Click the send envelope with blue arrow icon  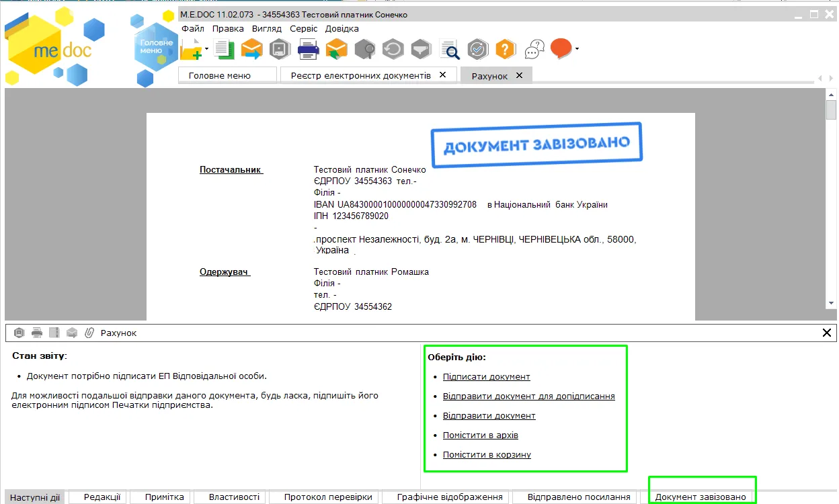[x=251, y=49]
